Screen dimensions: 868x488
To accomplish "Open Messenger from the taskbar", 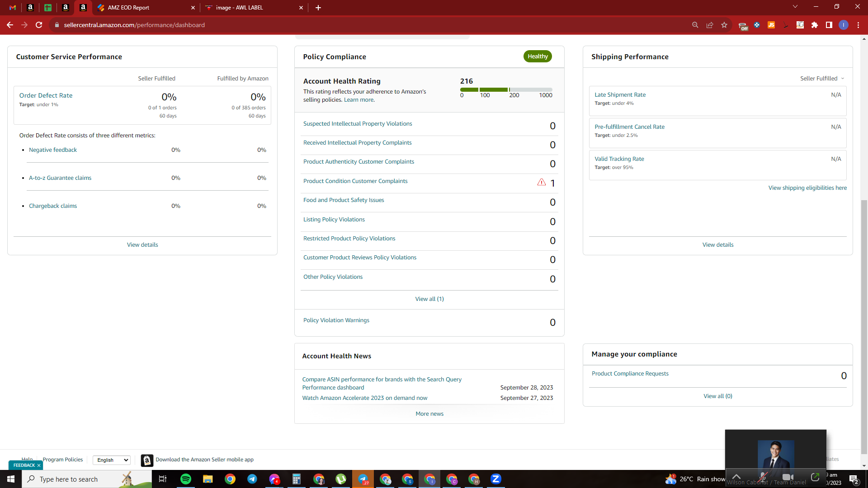I will click(x=274, y=479).
